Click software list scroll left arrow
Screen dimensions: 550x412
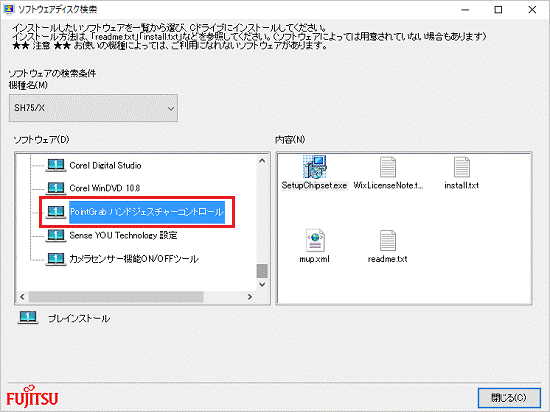tap(22, 297)
